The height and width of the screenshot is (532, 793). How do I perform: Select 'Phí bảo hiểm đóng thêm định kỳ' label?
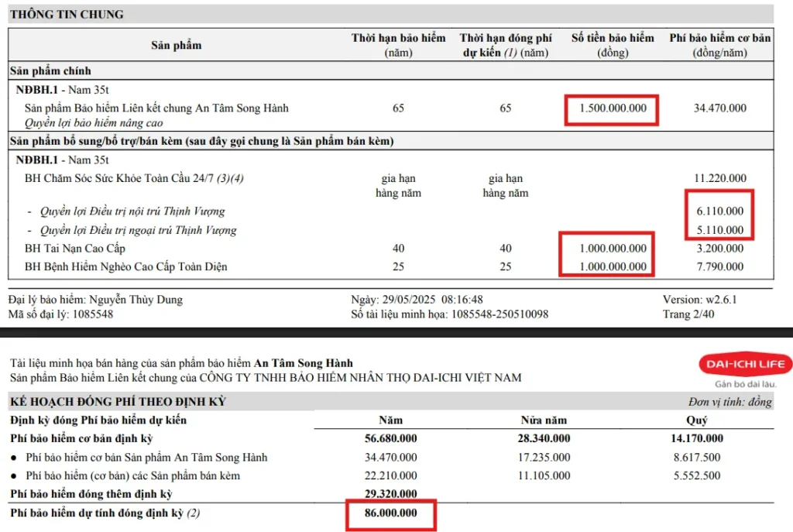[x=91, y=493]
